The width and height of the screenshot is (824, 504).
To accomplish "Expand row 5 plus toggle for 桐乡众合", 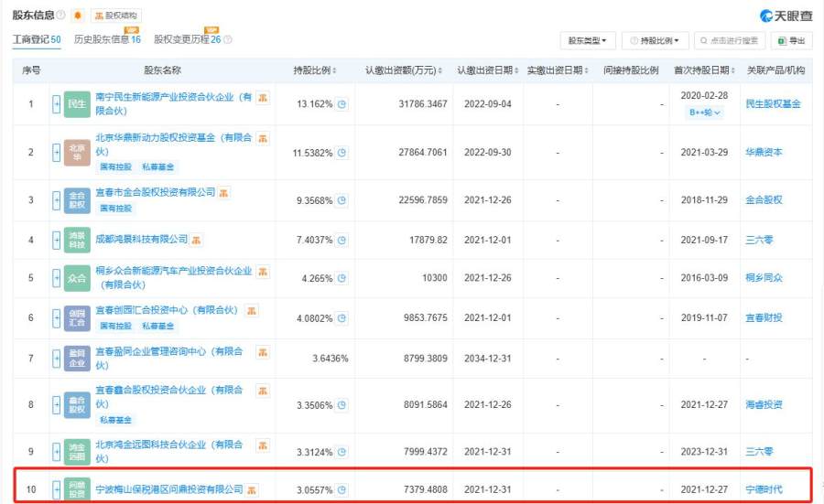I will click(56, 278).
